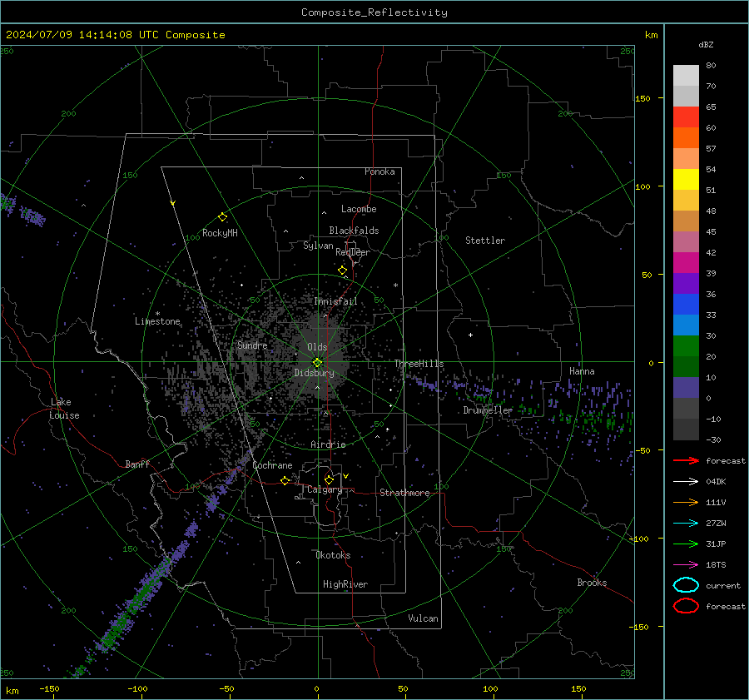Viewport: 749px width, 700px height.
Task: Click the green 30 dBZ color swatch
Action: (x=686, y=345)
